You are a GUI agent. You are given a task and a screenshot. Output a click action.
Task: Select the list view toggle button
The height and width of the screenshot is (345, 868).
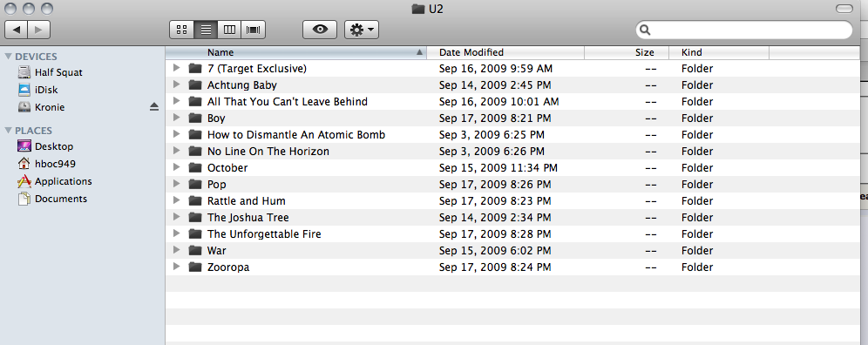coord(206,30)
